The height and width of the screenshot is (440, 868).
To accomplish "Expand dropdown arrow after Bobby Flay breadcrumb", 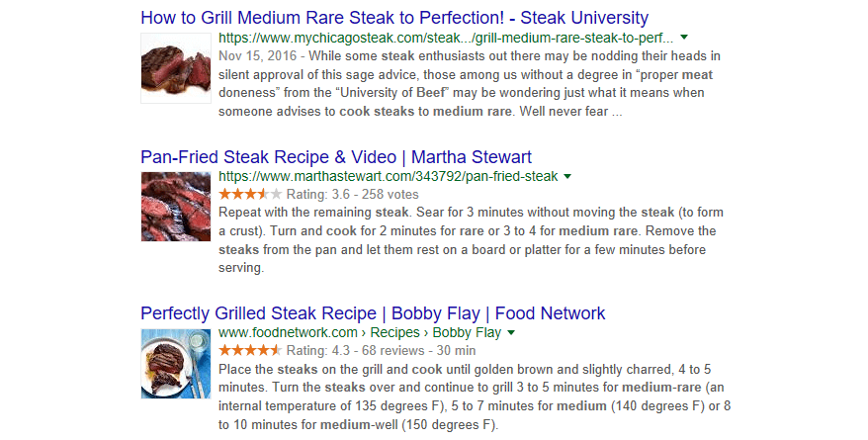I will point(511,333).
